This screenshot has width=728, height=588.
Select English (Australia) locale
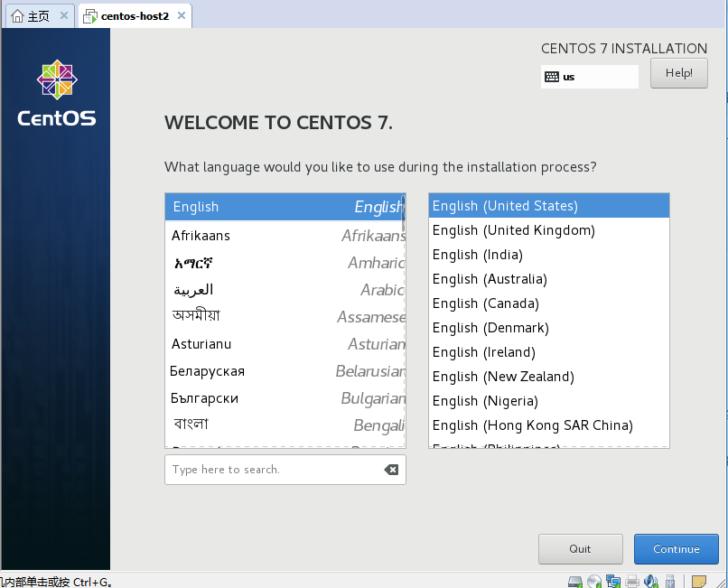pos(549,279)
